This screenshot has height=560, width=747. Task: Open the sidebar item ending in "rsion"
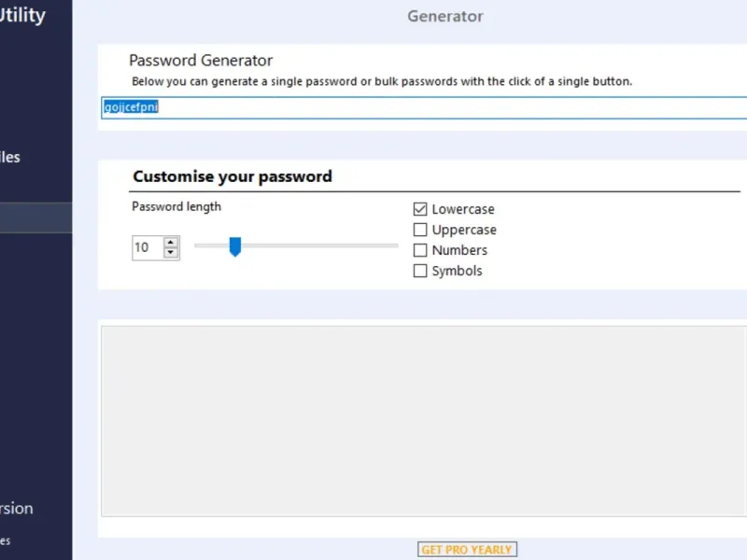(x=17, y=509)
